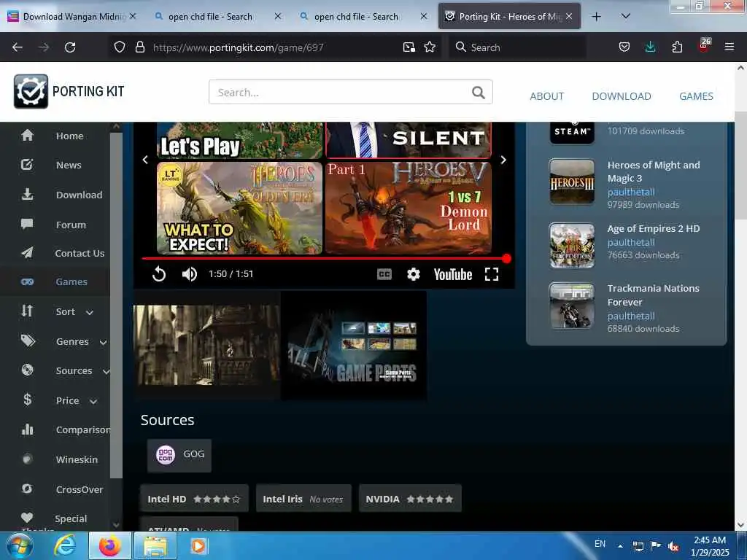The width and height of the screenshot is (747, 560).
Task: Seek the YouTube video progress bar
Action: coord(324,259)
